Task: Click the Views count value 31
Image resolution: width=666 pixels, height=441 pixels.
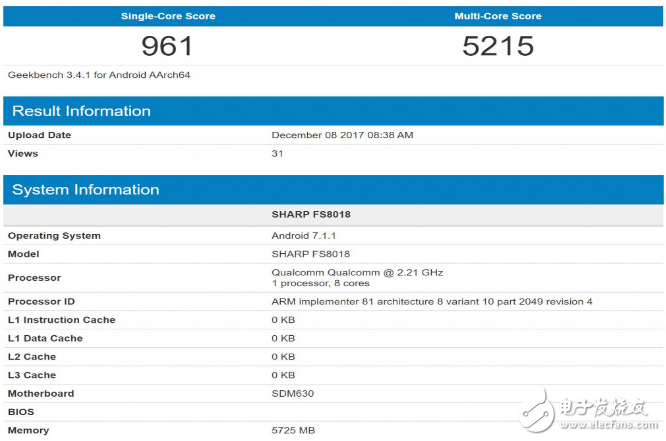Action: click(x=278, y=153)
